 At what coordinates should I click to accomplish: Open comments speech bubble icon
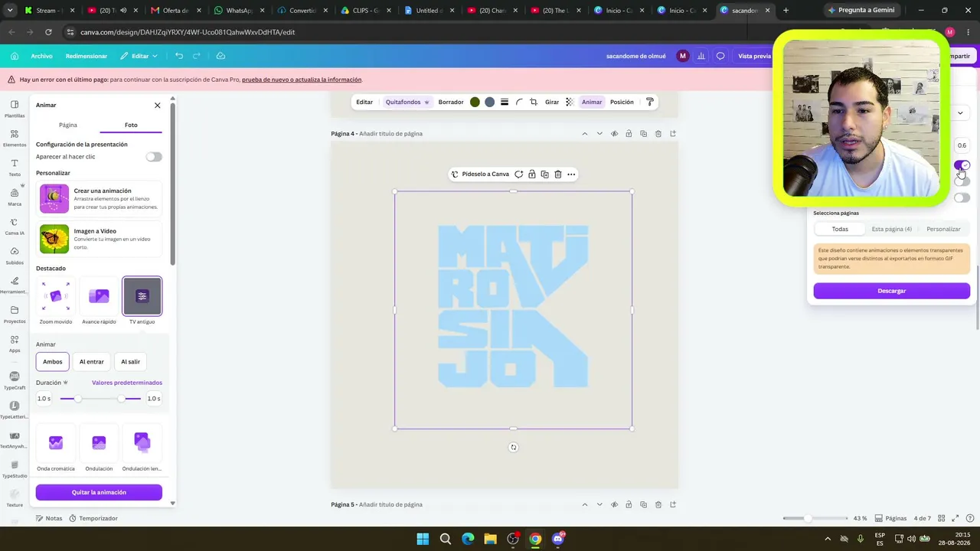pyautogui.click(x=720, y=56)
